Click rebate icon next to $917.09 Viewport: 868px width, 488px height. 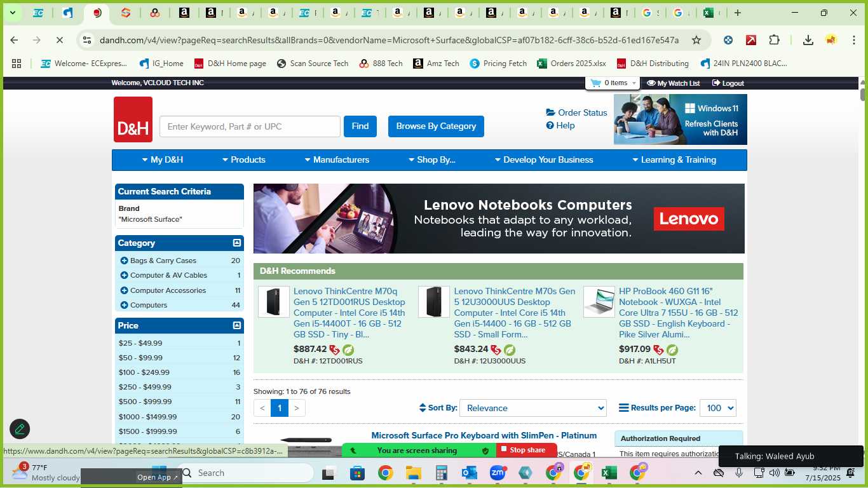click(658, 350)
